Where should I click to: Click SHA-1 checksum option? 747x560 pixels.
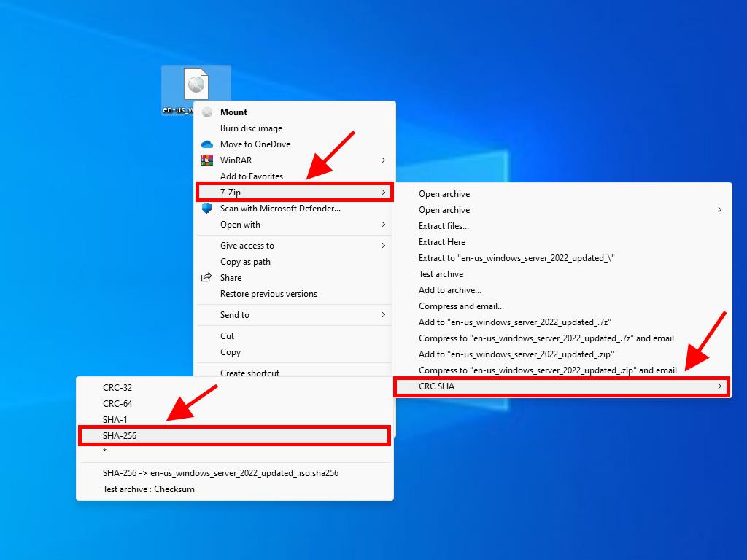click(x=115, y=420)
